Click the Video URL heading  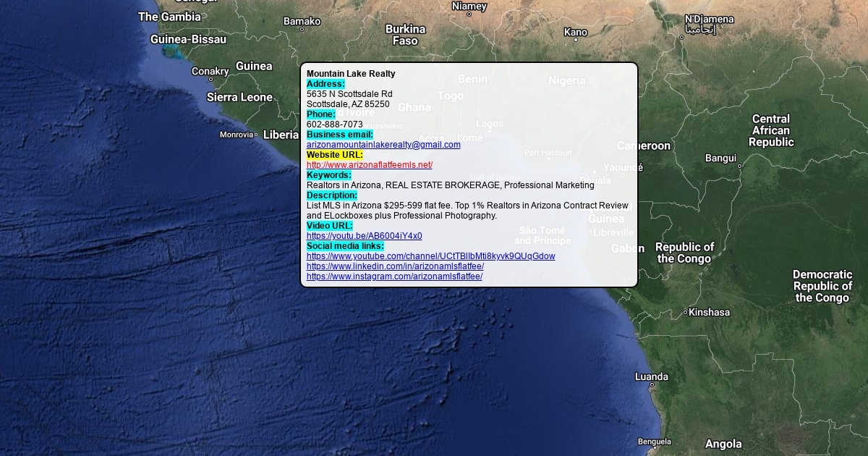tap(330, 226)
